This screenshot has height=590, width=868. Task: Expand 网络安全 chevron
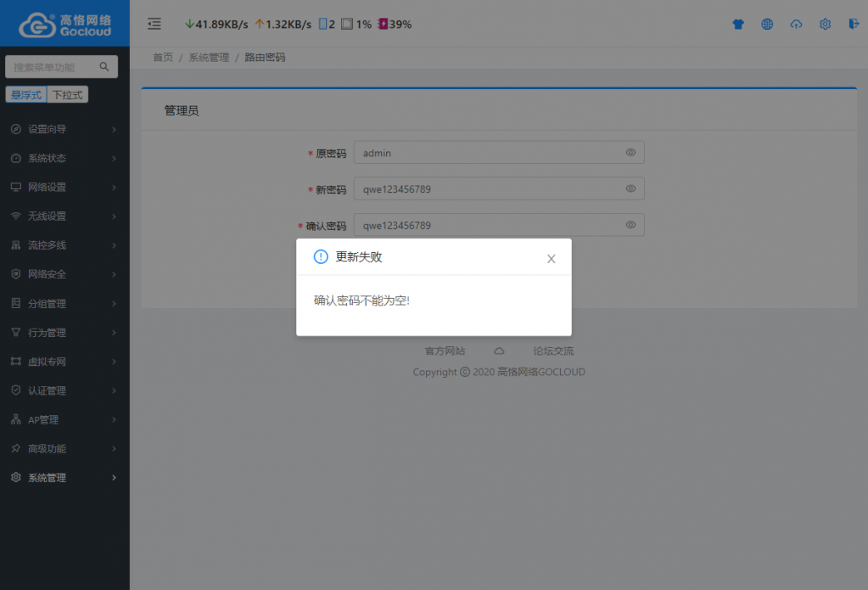point(114,274)
